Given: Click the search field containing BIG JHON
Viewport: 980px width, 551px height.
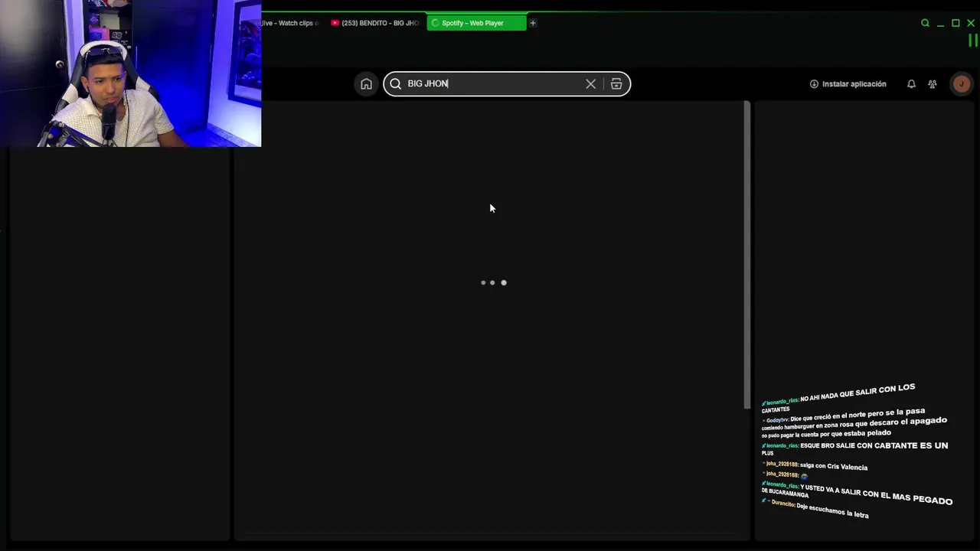Looking at the screenshot, I should [507, 84].
